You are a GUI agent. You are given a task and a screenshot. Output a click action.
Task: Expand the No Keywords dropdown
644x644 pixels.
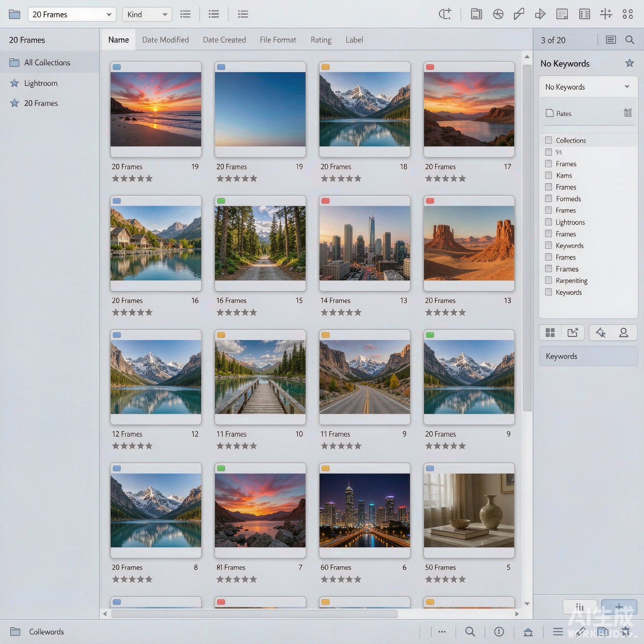click(588, 87)
